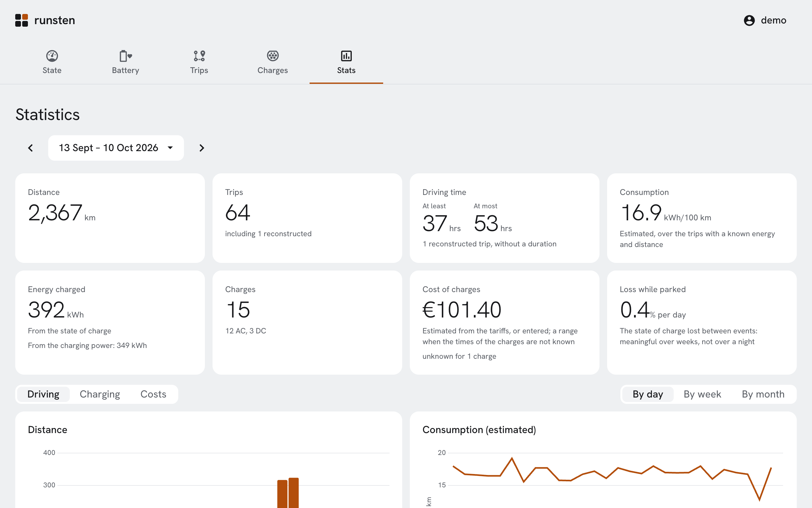Screen dimensions: 812x508
Task: Group charts By day
Action: [648, 394]
